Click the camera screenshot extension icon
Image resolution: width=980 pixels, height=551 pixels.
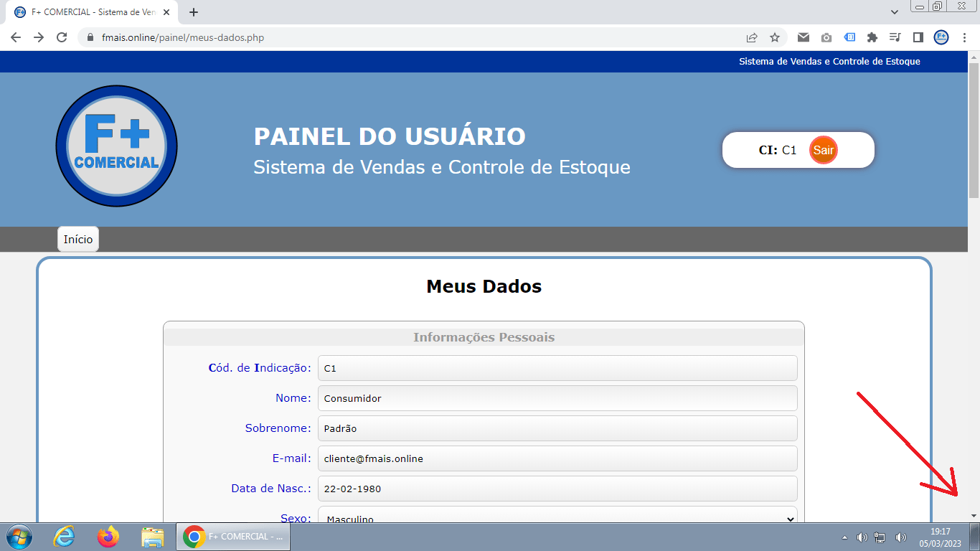(826, 37)
